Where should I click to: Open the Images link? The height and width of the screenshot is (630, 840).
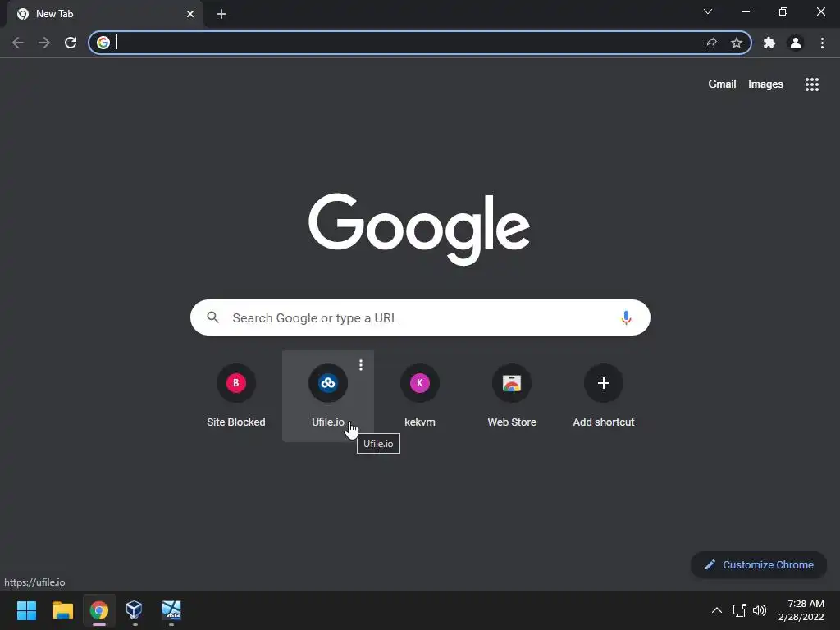[x=765, y=84]
